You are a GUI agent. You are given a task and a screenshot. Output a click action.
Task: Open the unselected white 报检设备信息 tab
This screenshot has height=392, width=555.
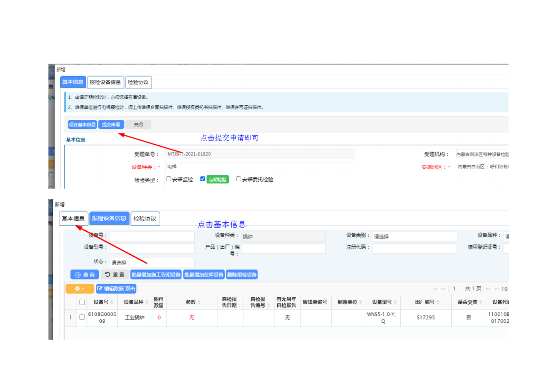(105, 82)
